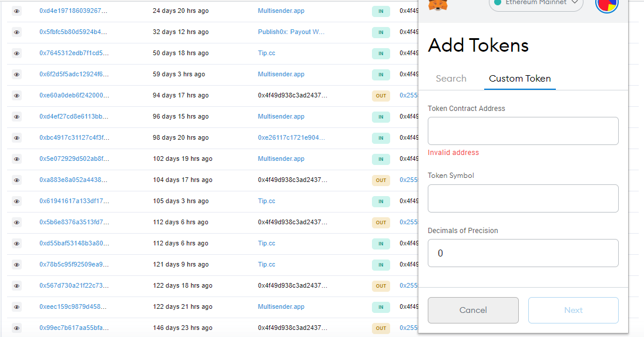This screenshot has height=337, width=644.
Task: Select the Custom Token tab
Action: 519,79
